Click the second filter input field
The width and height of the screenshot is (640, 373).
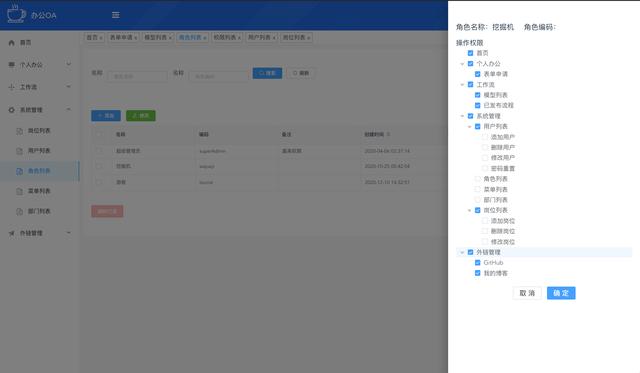[x=219, y=76]
